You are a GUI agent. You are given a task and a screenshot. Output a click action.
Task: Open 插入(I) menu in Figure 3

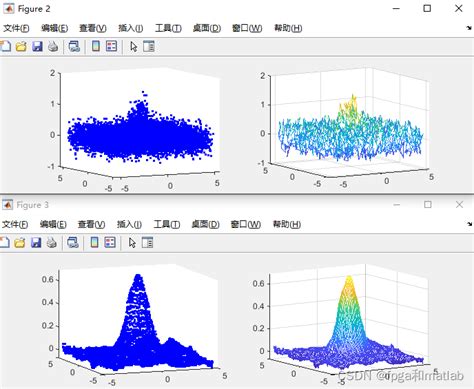tap(129, 224)
